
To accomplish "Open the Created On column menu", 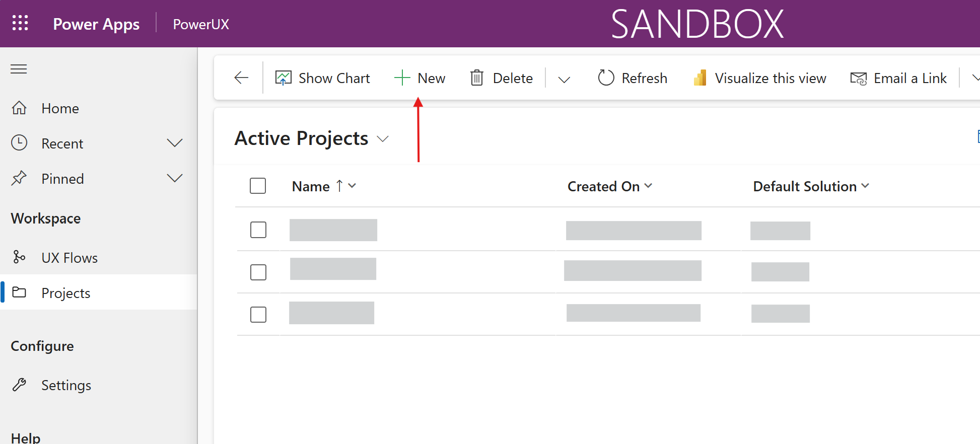I will [x=648, y=186].
